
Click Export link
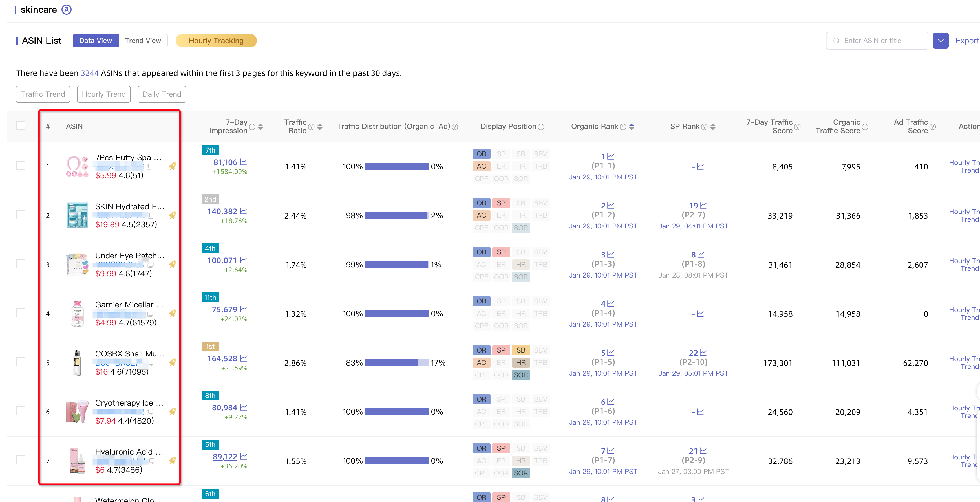967,41
